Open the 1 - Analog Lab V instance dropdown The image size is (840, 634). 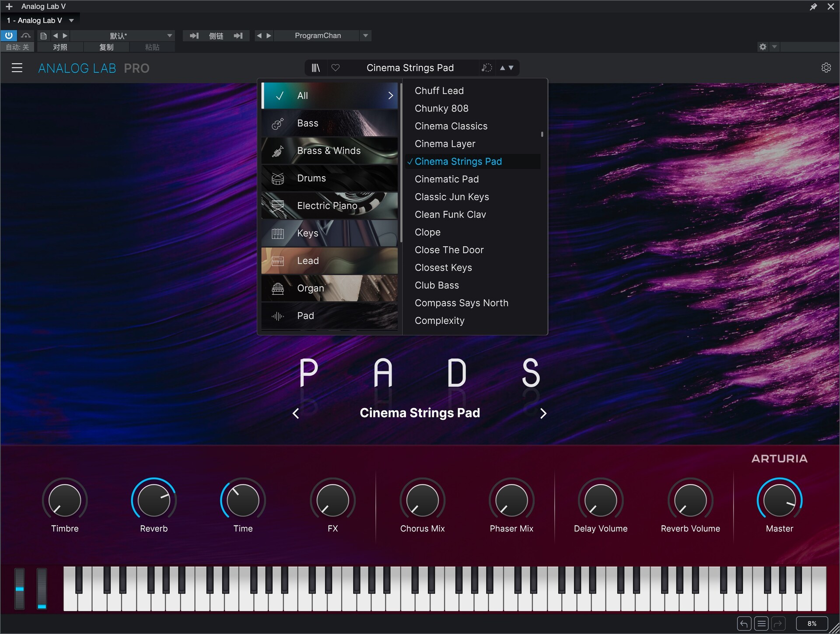pos(40,21)
